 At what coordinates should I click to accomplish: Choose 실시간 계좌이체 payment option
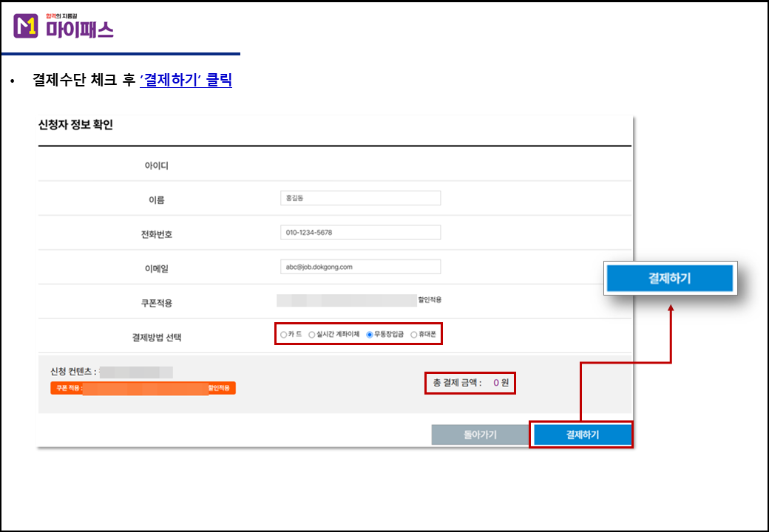tap(312, 335)
